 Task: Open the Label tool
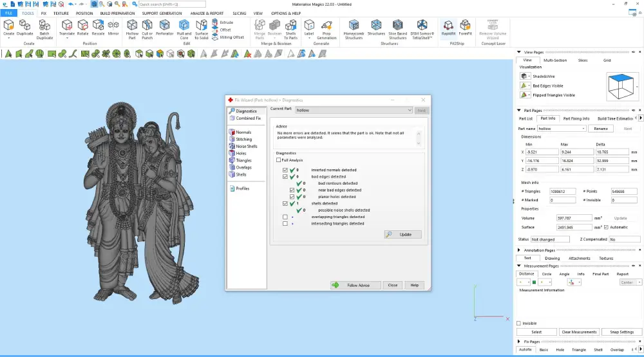309,28
